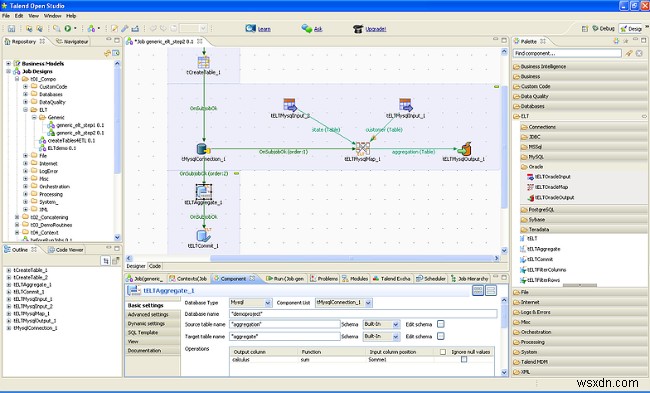Screen dimensions: 650x393
Task: Collapse the ELT folder in Repository
Action: coord(25,110)
